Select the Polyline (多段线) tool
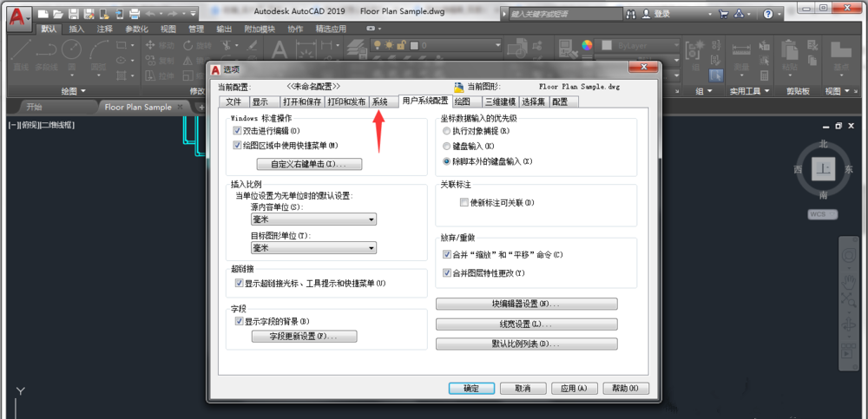This screenshot has height=419, width=868. [47, 56]
